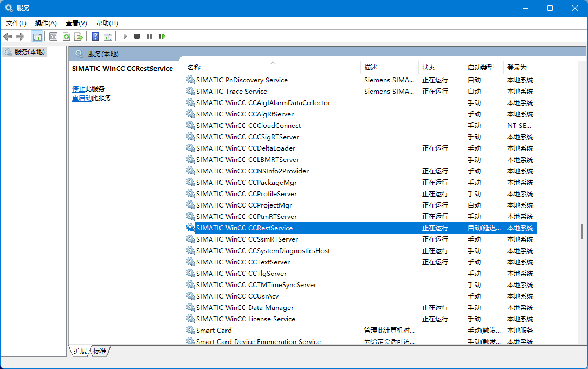The width and height of the screenshot is (588, 369).
Task: Click the gear icon beside CCCloudConnect
Action: tap(191, 125)
